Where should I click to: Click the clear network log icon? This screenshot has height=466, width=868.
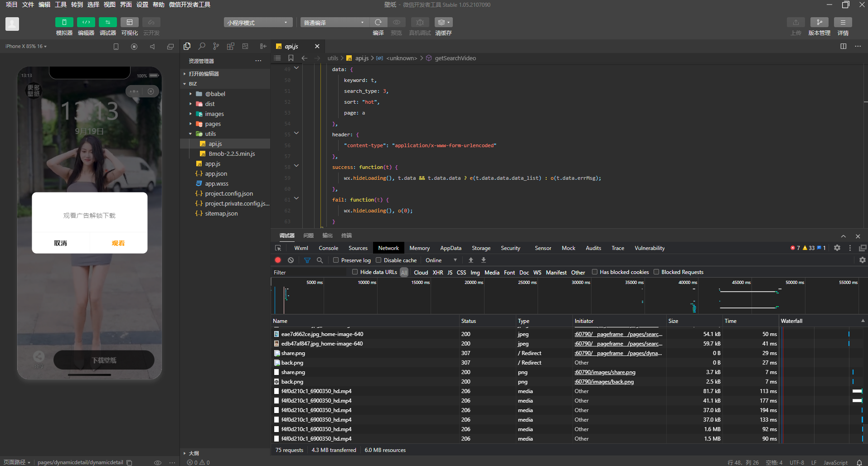(291, 260)
